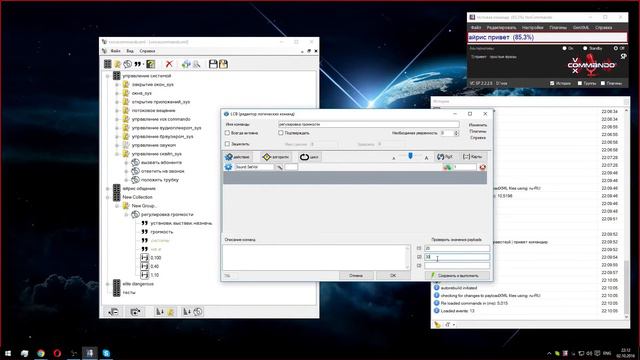Click the blue gear icon beside Sound SetVol
640x360 pixels.
point(229,167)
